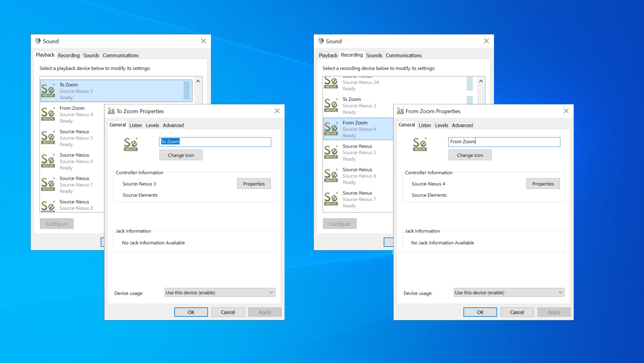Click Cancel in To Zoom Properties
Image resolution: width=644 pixels, height=363 pixels.
coord(228,312)
